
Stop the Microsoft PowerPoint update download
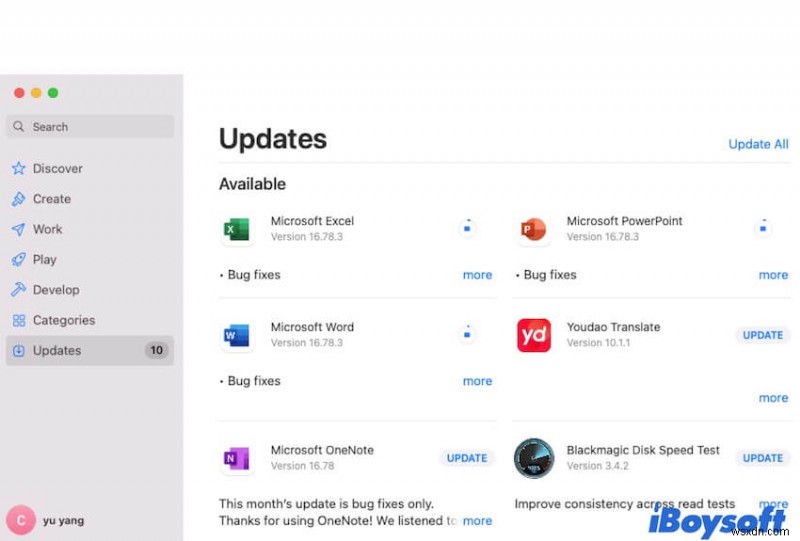point(763,228)
